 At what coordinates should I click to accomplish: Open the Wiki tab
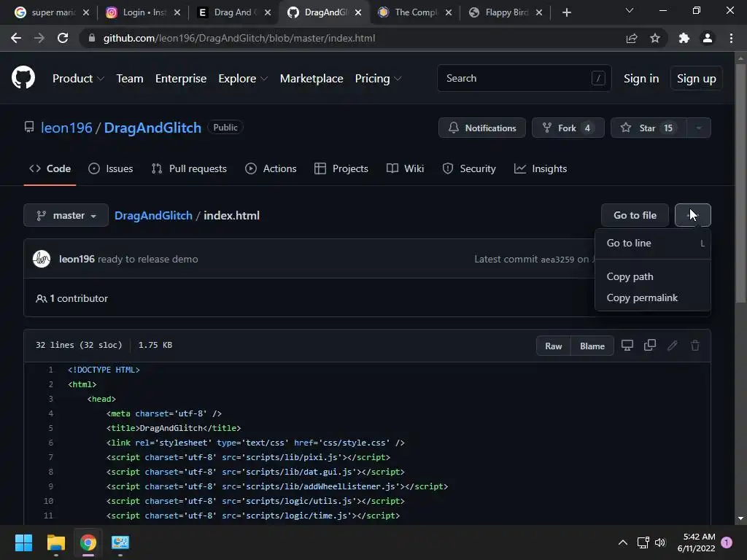click(x=405, y=168)
